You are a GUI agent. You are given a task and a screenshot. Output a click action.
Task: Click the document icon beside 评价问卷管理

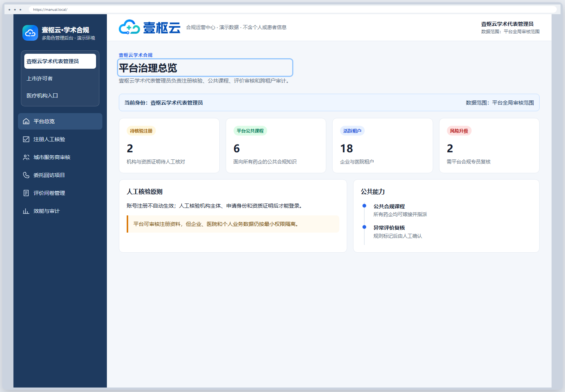click(x=26, y=193)
